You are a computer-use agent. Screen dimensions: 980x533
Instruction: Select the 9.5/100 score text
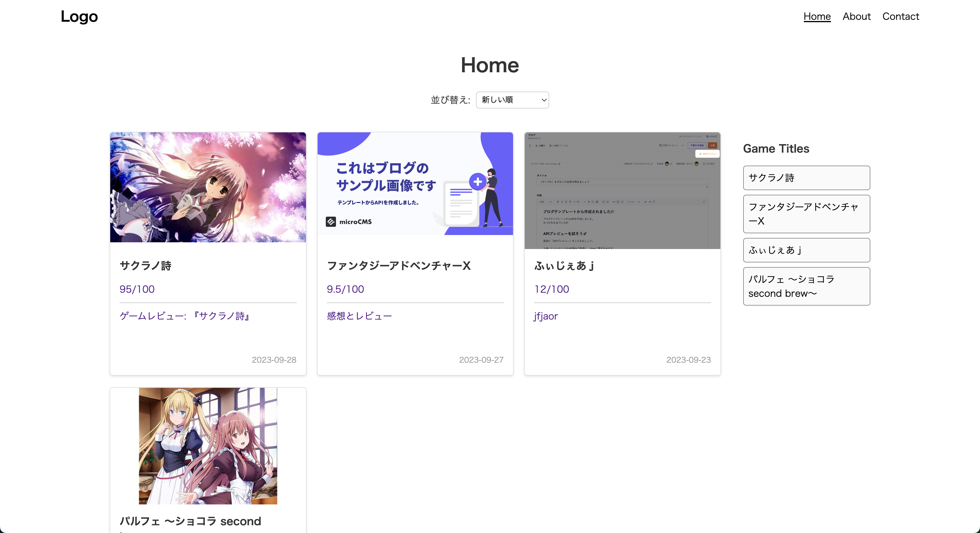coord(345,289)
